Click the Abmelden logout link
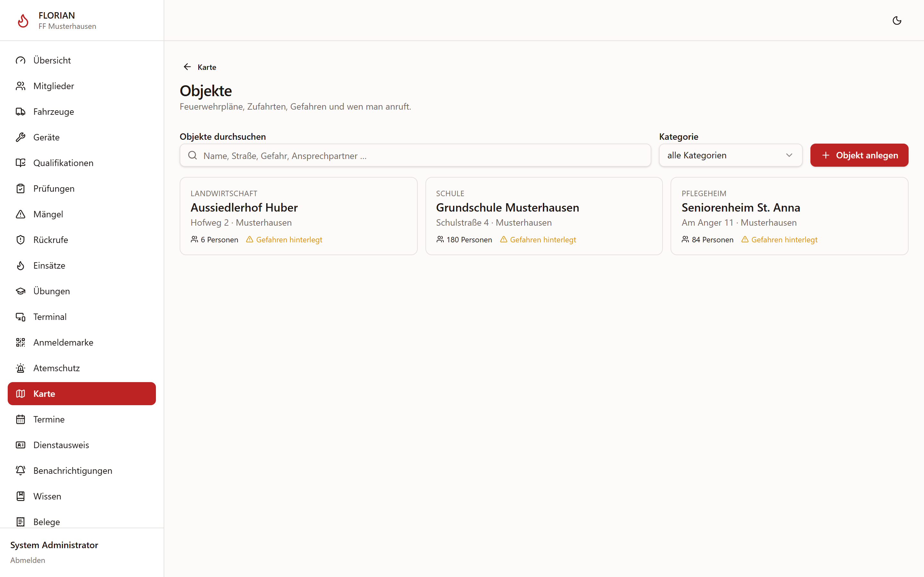Image resolution: width=924 pixels, height=577 pixels. [x=28, y=560]
